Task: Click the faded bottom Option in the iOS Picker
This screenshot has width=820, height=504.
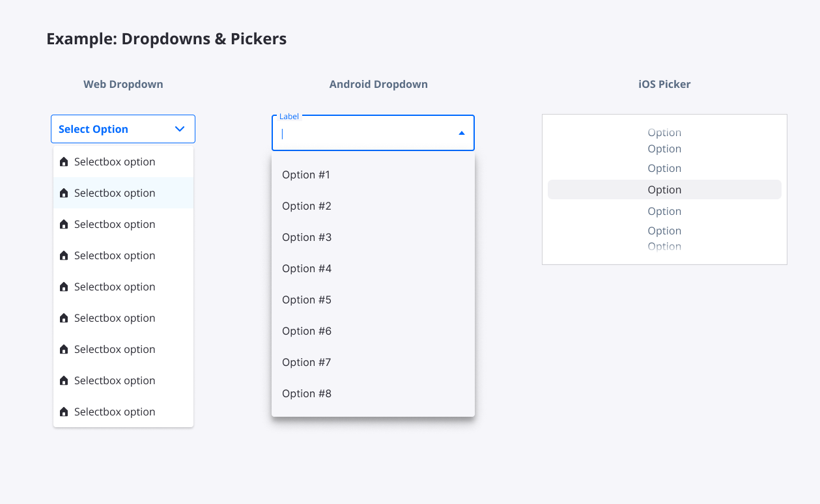Action: 664,246
